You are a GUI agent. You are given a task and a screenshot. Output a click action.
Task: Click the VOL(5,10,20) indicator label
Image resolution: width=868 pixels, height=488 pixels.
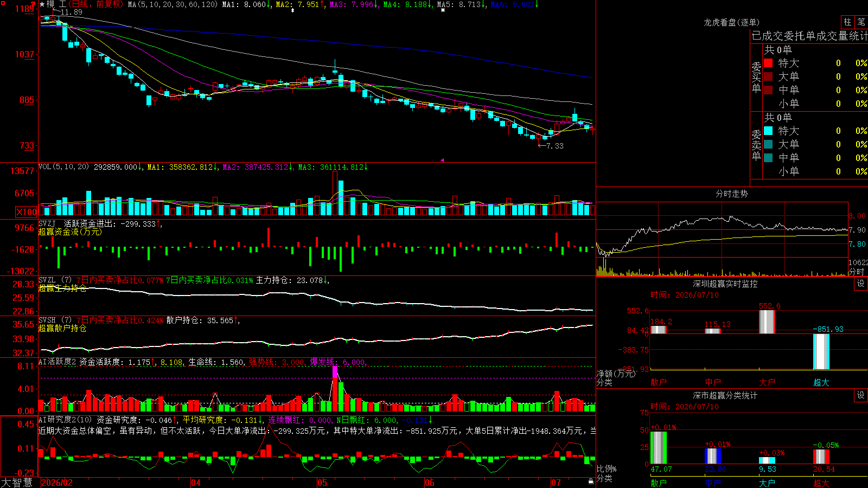(x=63, y=167)
